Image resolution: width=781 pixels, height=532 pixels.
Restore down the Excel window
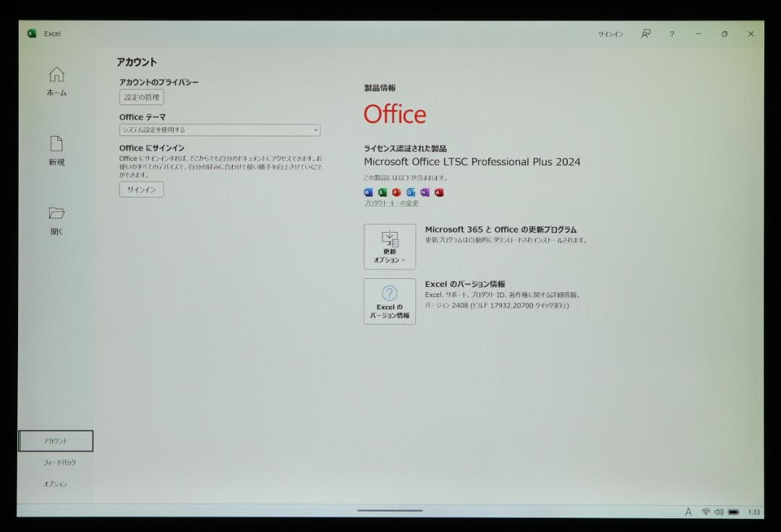pos(724,34)
